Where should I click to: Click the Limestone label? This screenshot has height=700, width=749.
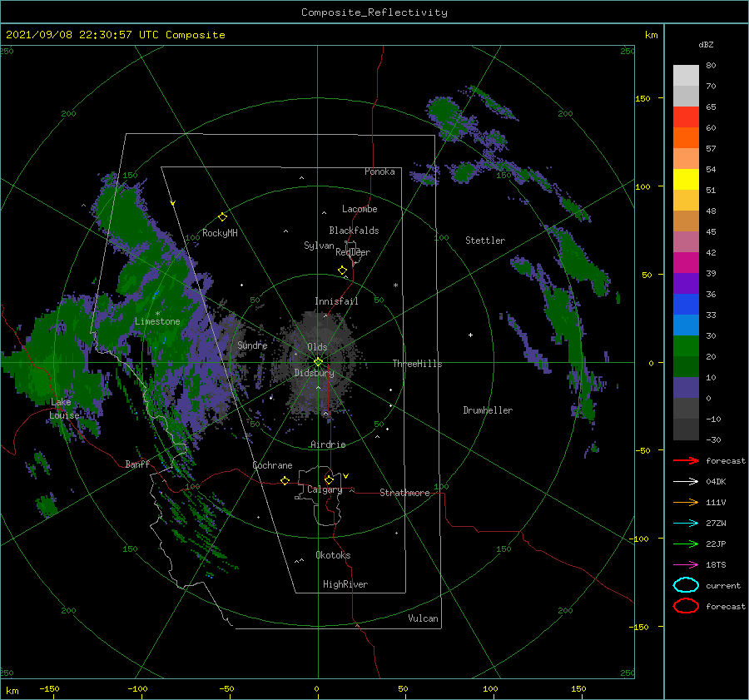tap(157, 321)
